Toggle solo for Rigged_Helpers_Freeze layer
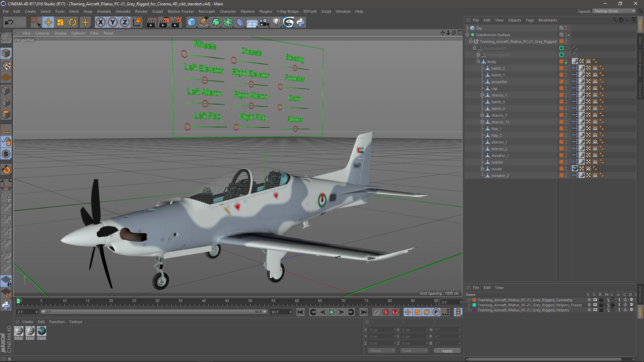Screen dimensions: 644x362 tap(589, 305)
